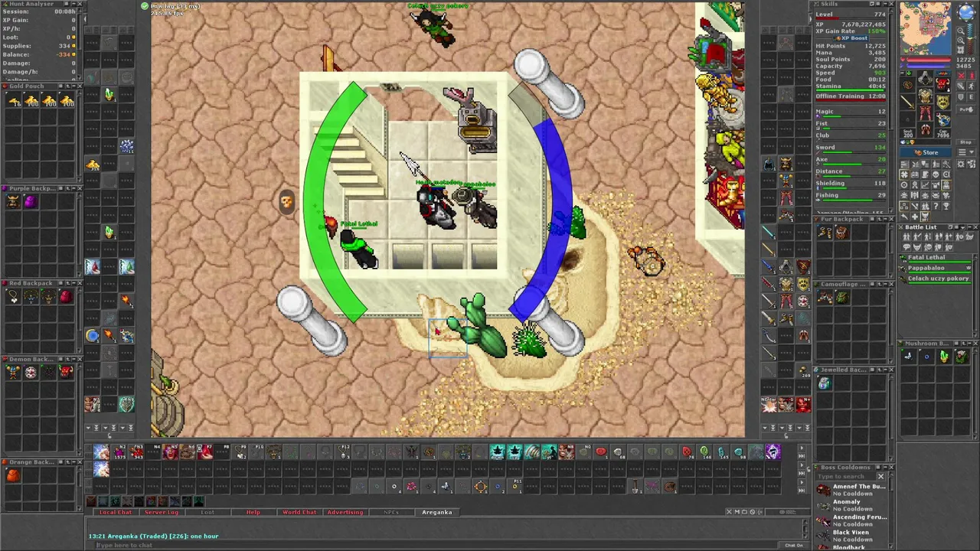Open the Store button
This screenshot has height=551, width=980.
pyautogui.click(x=926, y=152)
